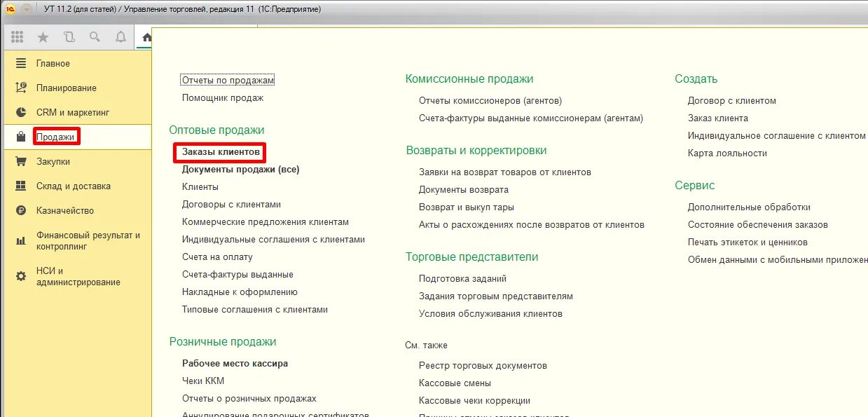Open Печать этикеток и ценников

coord(748,242)
